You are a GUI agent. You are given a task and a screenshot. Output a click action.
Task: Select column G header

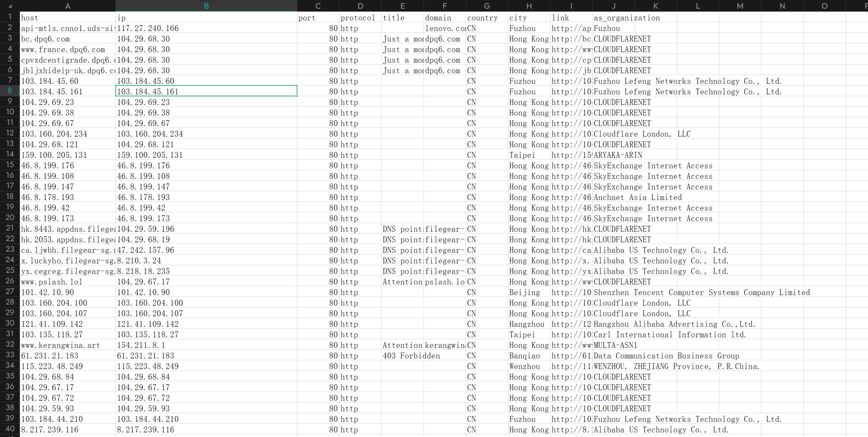[487, 6]
